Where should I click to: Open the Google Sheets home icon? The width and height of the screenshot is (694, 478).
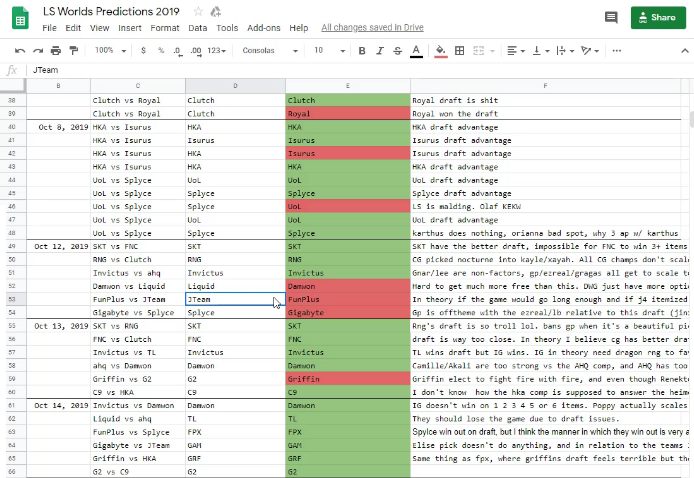point(20,18)
